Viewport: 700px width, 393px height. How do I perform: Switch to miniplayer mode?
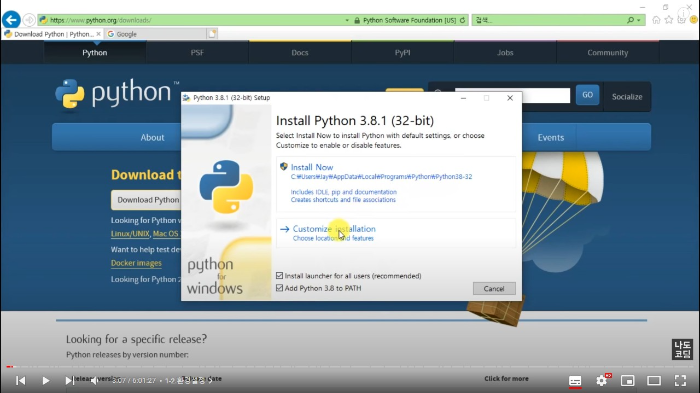pyautogui.click(x=628, y=380)
